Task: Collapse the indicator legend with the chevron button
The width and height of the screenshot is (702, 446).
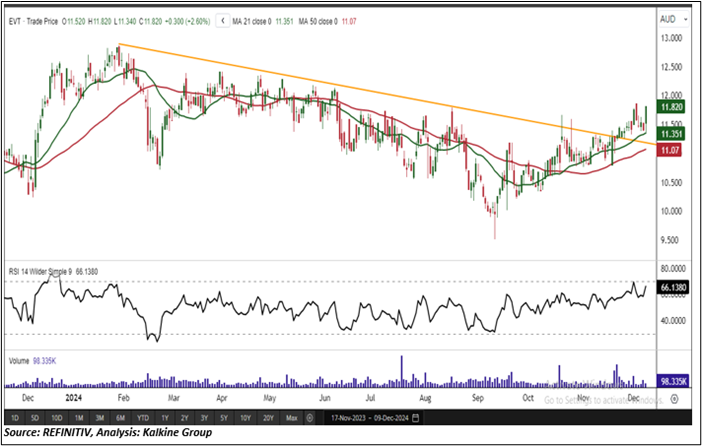Action: point(223,21)
